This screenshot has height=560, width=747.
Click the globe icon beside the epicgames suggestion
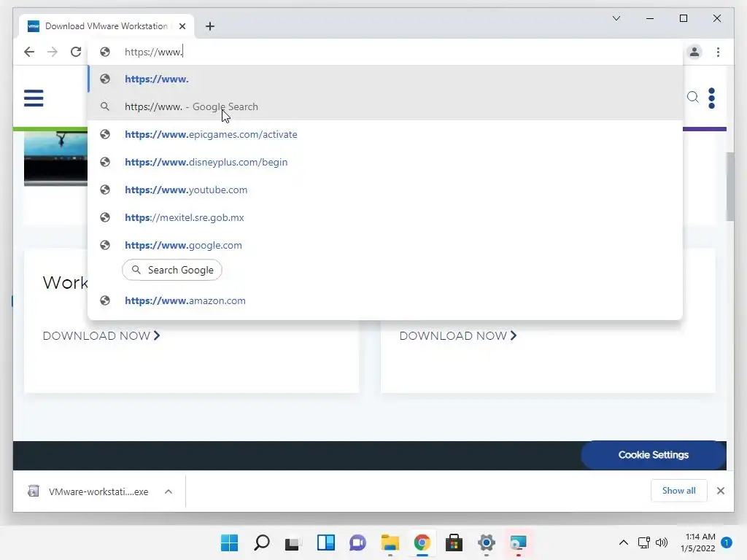pos(105,134)
